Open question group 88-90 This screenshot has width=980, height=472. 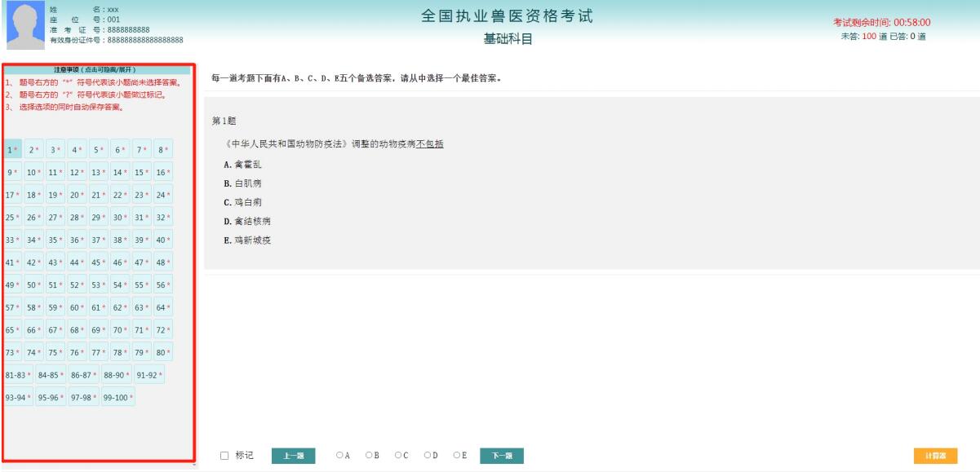117,375
